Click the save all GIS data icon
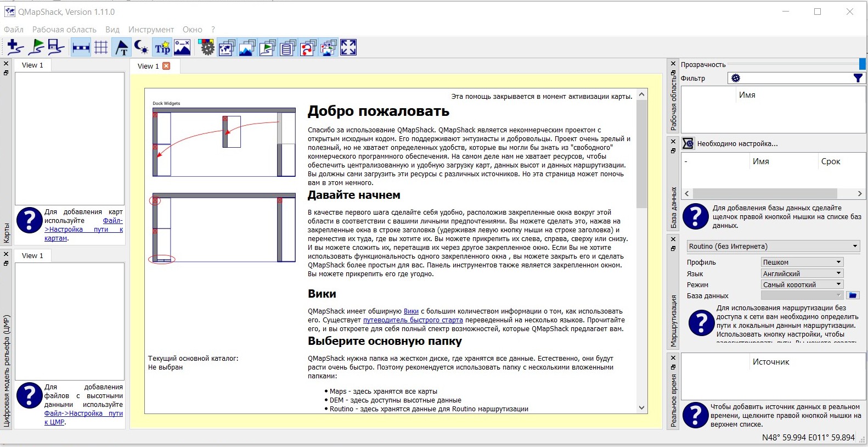 pos(55,48)
